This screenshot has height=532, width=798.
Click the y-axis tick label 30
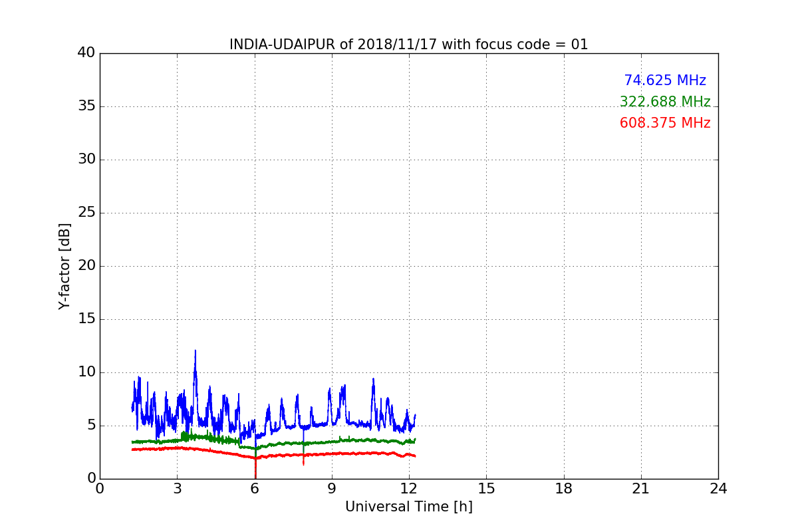(x=86, y=160)
